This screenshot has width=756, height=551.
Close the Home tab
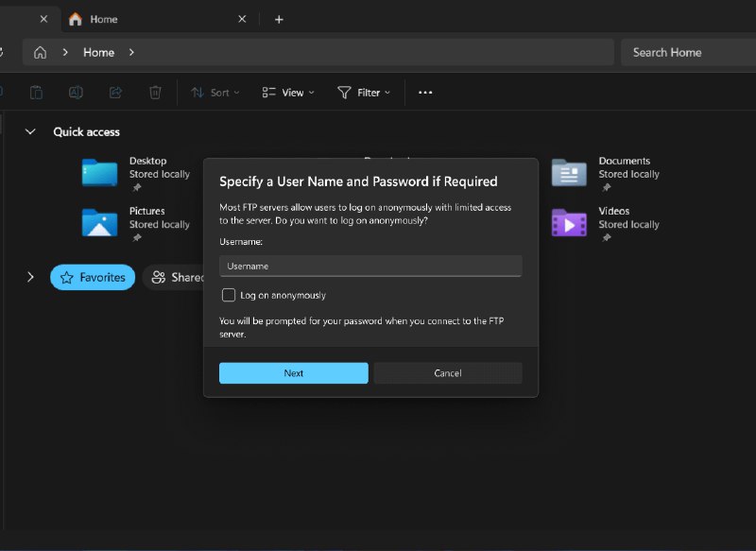[242, 19]
